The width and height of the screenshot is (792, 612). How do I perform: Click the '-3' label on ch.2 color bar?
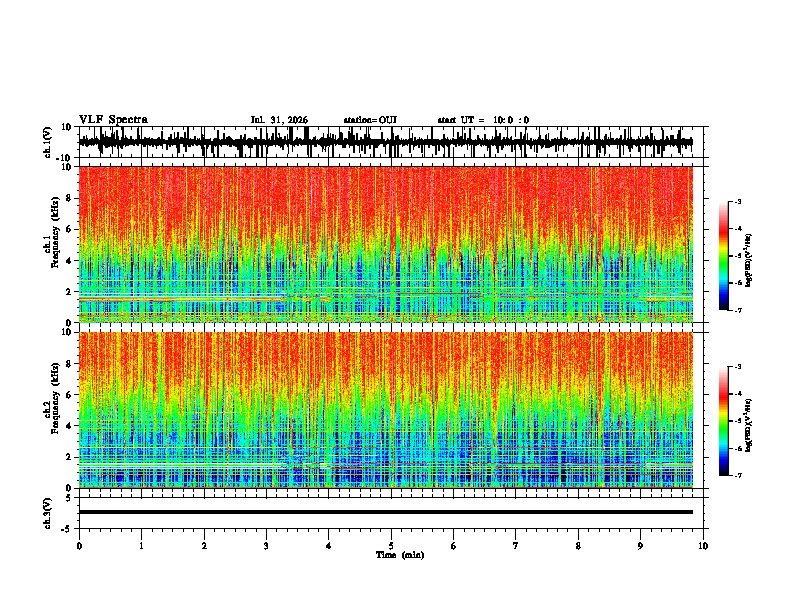point(738,367)
